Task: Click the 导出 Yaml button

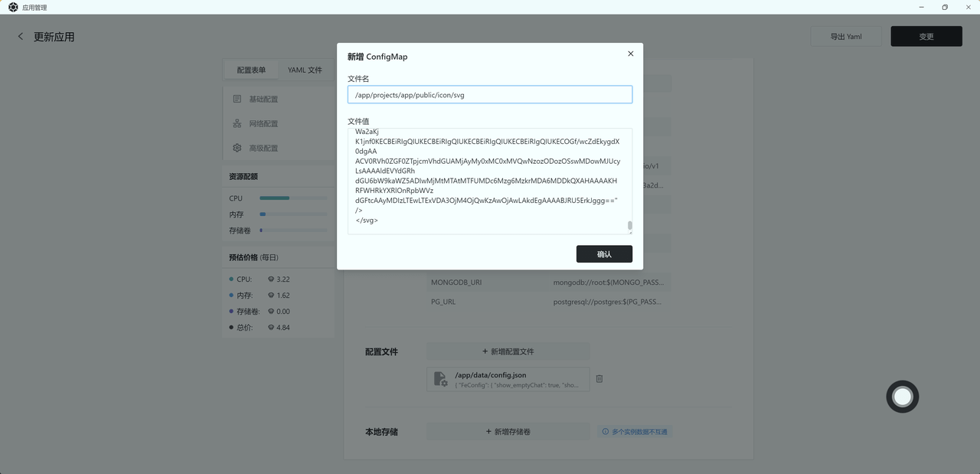Action: pos(845,36)
